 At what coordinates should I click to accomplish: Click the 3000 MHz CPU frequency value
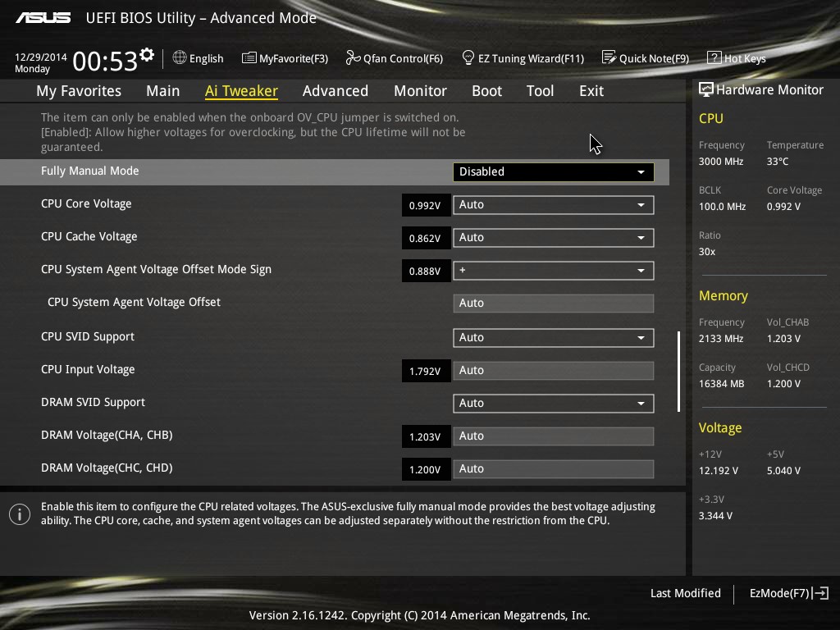click(720, 162)
